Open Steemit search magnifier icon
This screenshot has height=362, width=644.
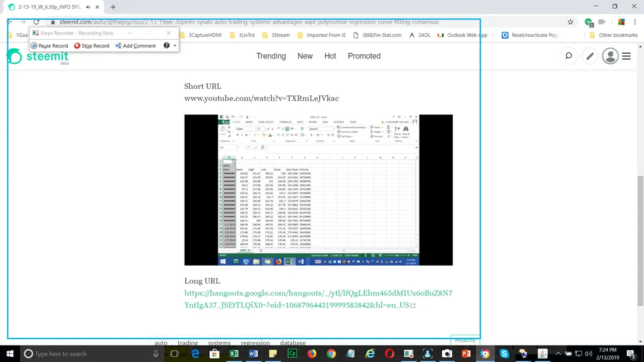tap(569, 56)
